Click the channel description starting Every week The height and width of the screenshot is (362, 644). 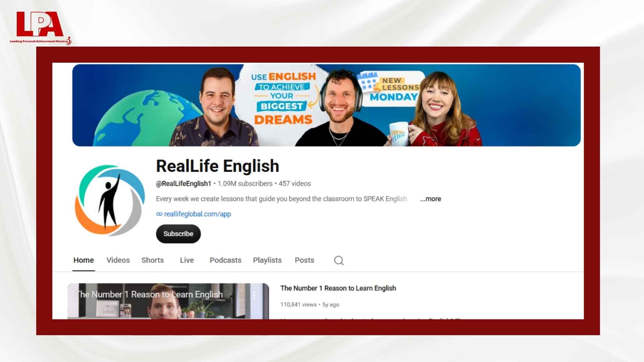(281, 199)
